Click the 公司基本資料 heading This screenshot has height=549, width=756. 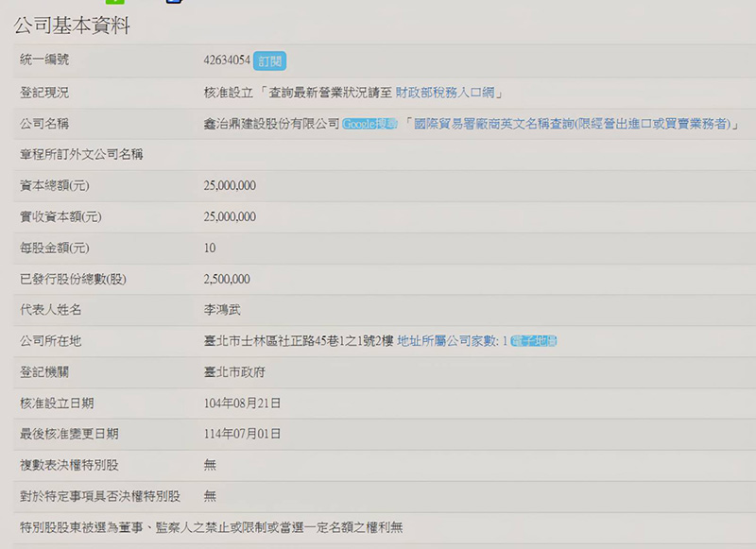point(72,26)
